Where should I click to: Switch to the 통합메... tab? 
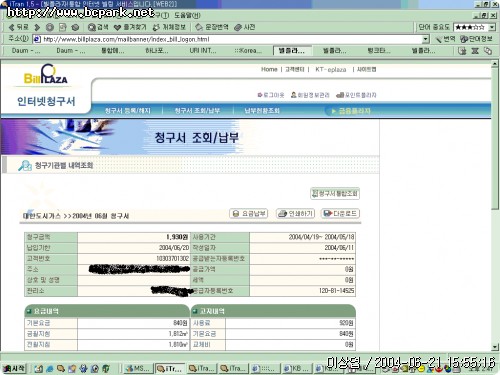113,51
